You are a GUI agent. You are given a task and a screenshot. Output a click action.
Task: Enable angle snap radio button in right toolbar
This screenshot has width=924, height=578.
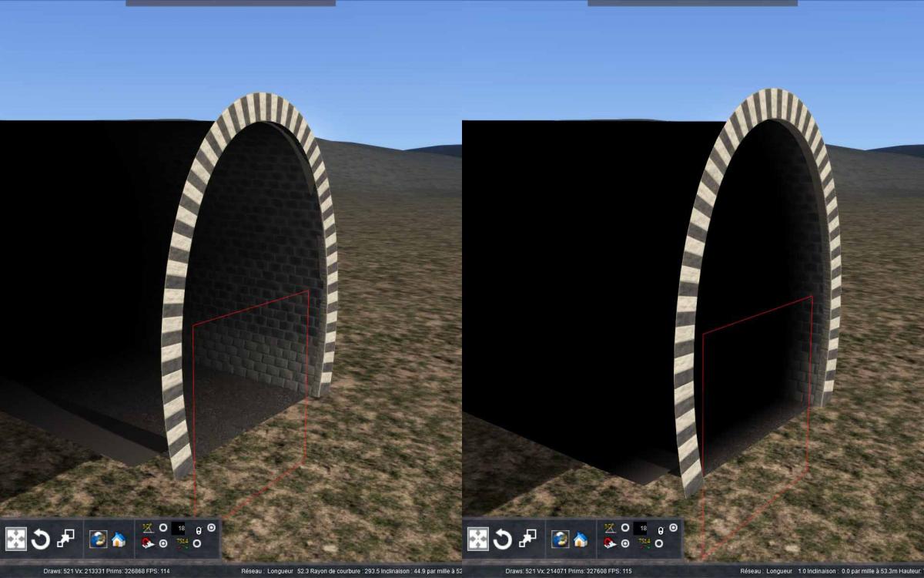pos(625,529)
